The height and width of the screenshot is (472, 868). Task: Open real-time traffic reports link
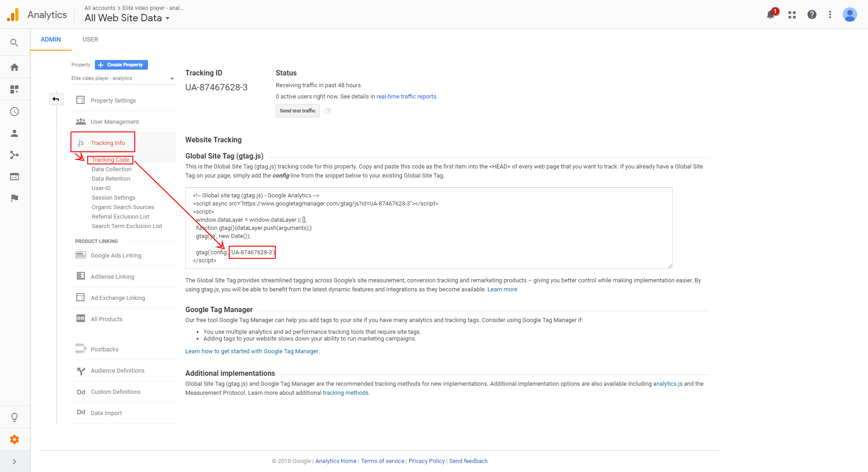pyautogui.click(x=406, y=97)
